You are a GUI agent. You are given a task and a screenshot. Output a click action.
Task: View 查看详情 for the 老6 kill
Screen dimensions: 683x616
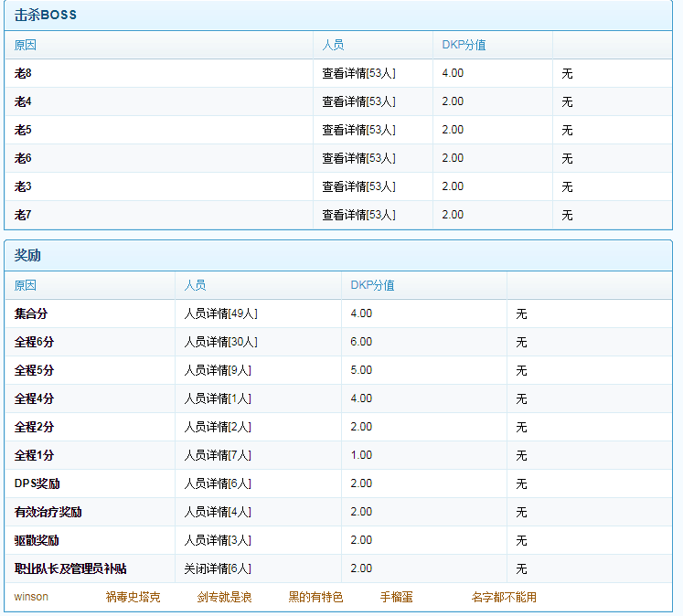(358, 158)
